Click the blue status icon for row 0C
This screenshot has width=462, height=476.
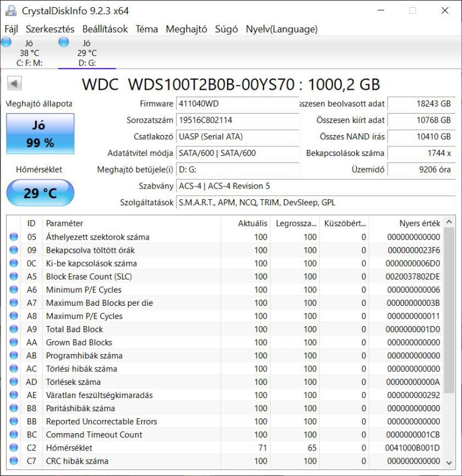14,263
